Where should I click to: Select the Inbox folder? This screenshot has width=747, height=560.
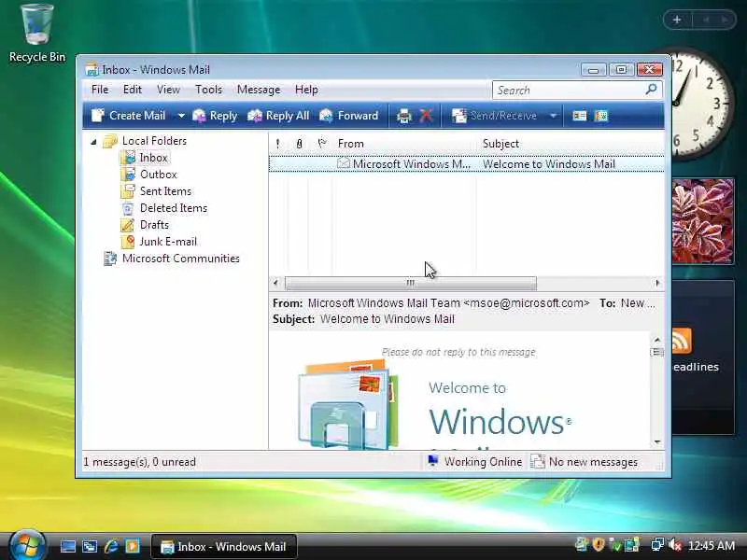click(153, 158)
